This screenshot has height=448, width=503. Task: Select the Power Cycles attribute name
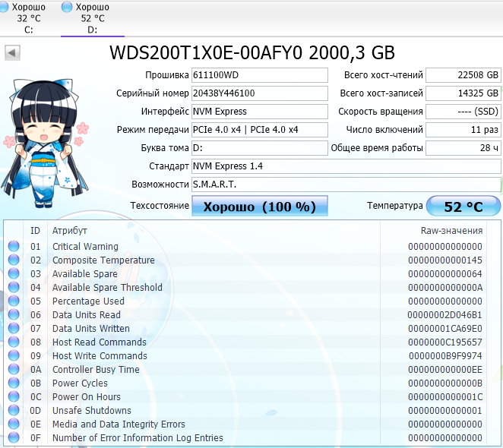80,383
